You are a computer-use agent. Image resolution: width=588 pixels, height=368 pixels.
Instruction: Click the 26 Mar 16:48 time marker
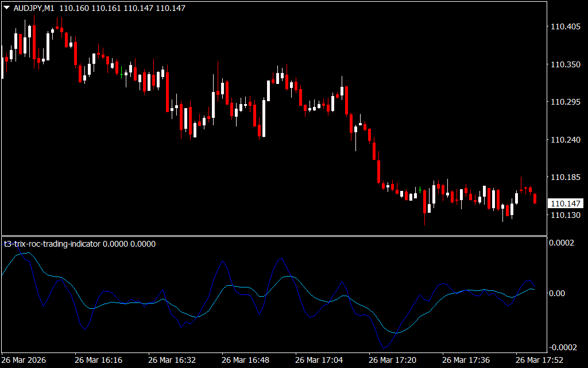pyautogui.click(x=246, y=360)
